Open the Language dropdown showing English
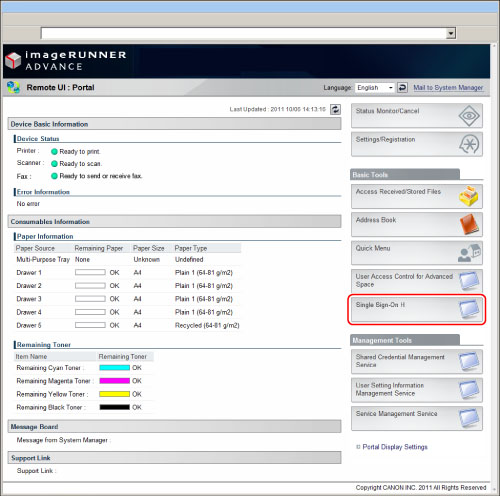The image size is (500, 496). 375,88
